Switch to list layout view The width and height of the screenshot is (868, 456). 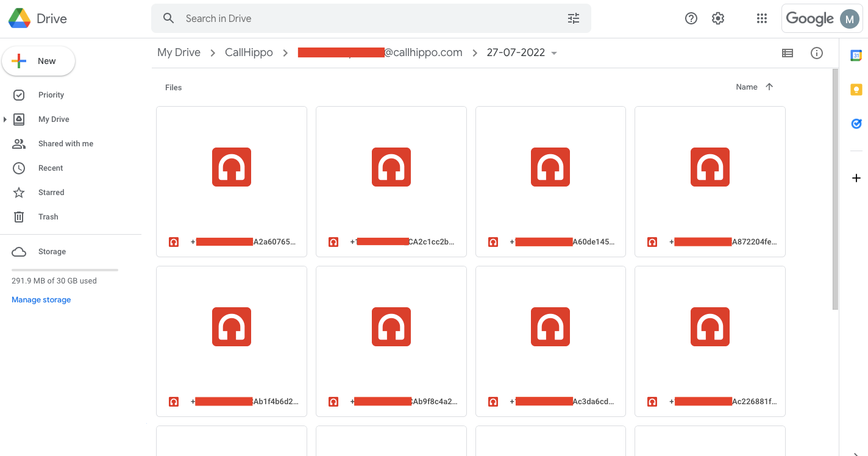788,53
